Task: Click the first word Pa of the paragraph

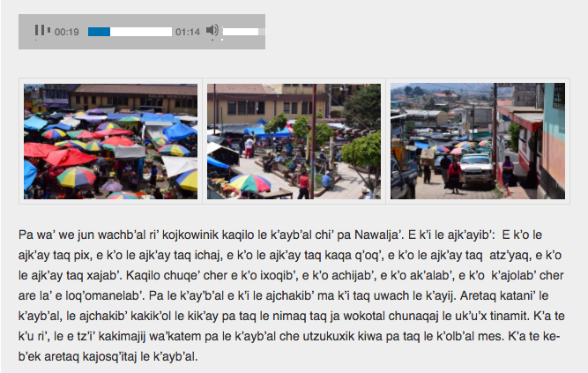Action: [x=26, y=235]
